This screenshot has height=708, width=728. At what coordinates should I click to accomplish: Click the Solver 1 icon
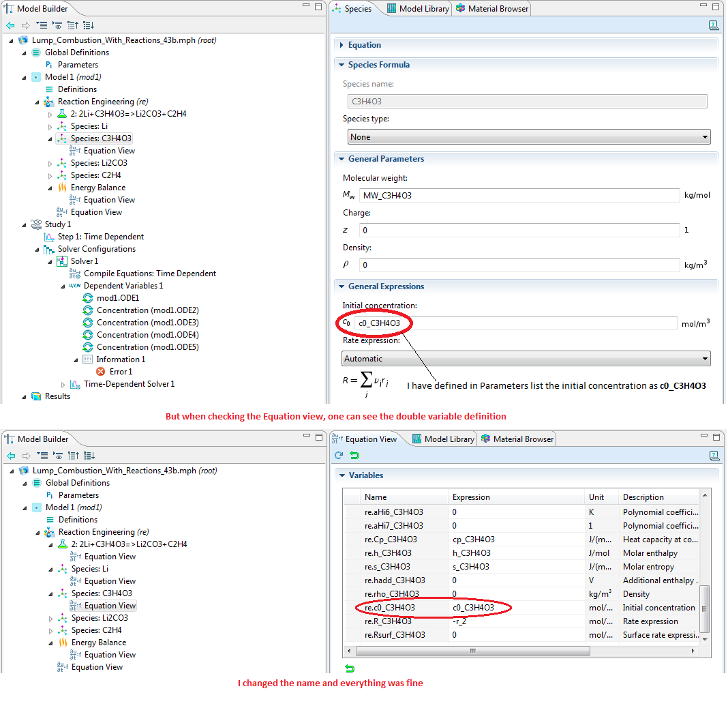(x=62, y=261)
